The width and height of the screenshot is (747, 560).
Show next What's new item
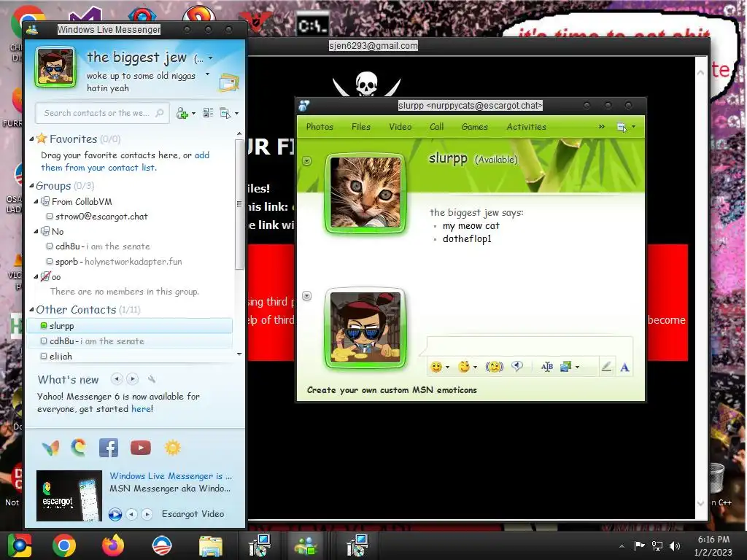click(x=133, y=379)
